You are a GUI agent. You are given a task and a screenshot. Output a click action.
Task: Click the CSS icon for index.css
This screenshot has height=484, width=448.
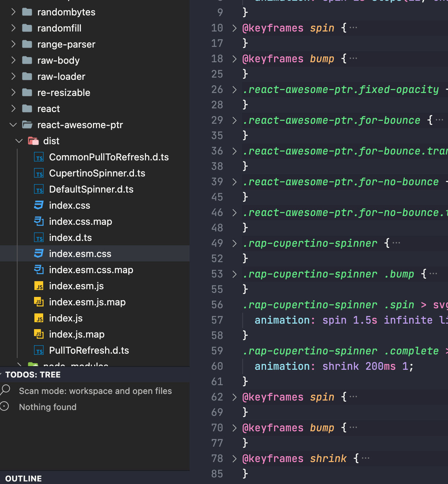click(x=39, y=205)
